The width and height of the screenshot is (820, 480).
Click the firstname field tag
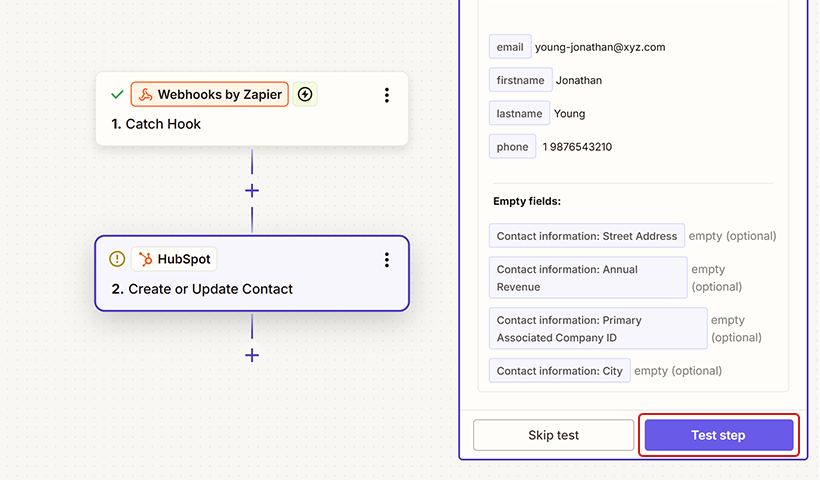520,80
